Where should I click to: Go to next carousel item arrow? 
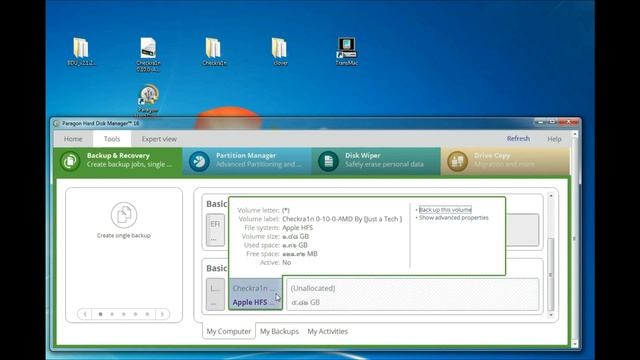click(x=162, y=314)
